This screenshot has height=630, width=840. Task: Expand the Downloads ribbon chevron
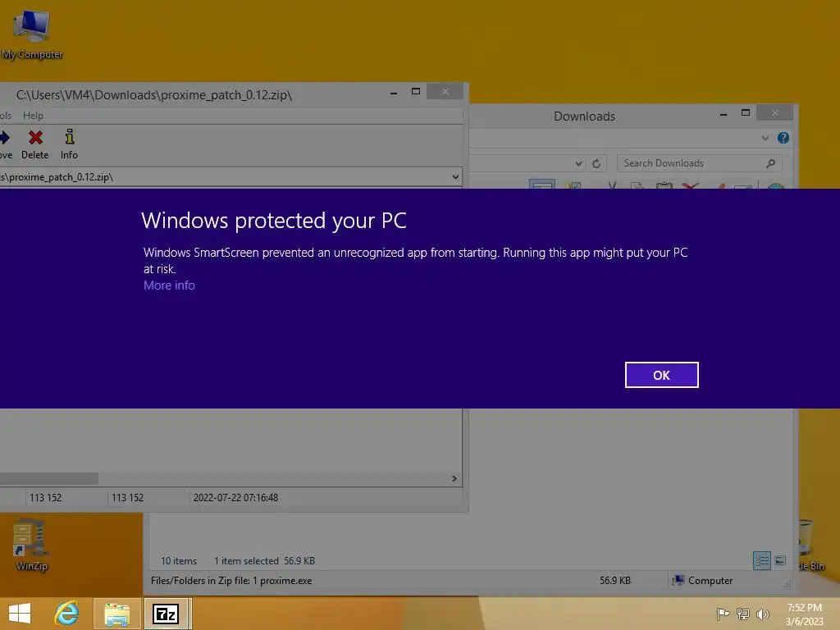coord(765,138)
